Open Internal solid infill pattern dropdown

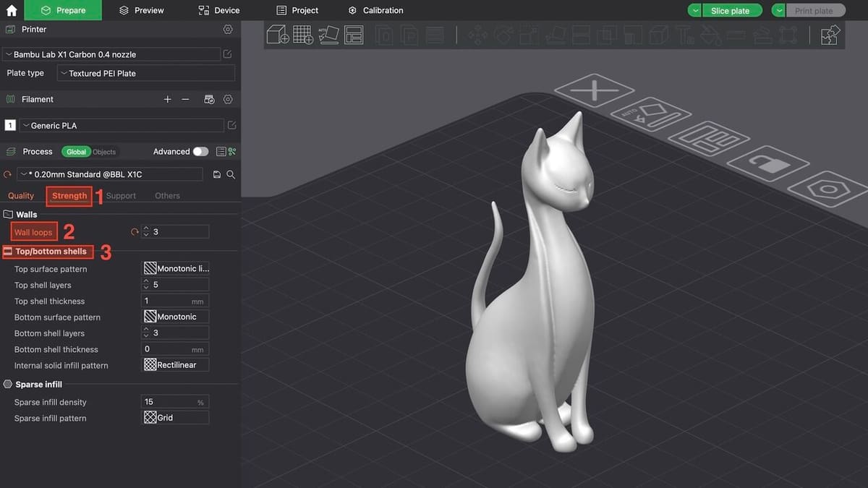(x=176, y=365)
